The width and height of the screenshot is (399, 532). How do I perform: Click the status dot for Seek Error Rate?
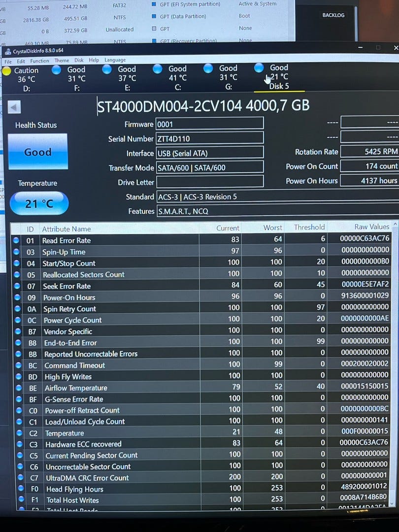[17, 286]
